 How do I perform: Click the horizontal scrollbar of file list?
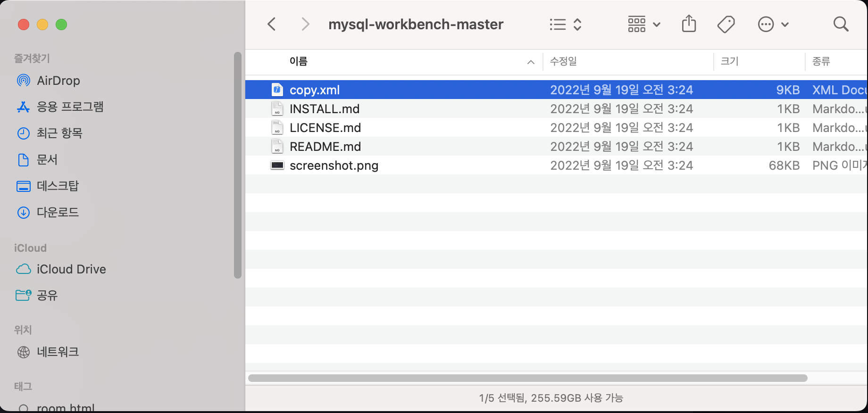pos(528,378)
